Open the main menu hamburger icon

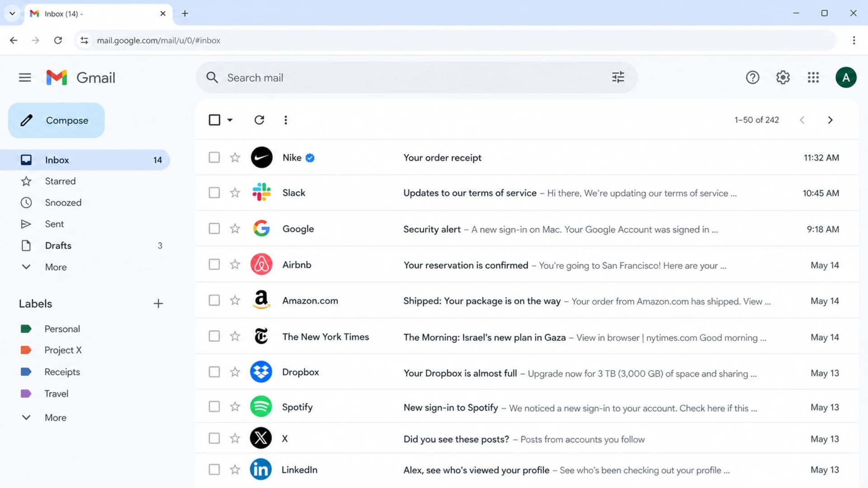[x=25, y=78]
